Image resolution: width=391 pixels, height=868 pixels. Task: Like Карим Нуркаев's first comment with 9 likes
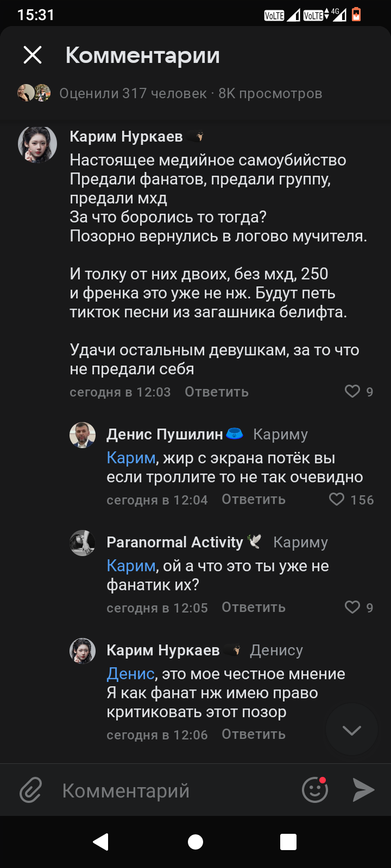pyautogui.click(x=352, y=391)
